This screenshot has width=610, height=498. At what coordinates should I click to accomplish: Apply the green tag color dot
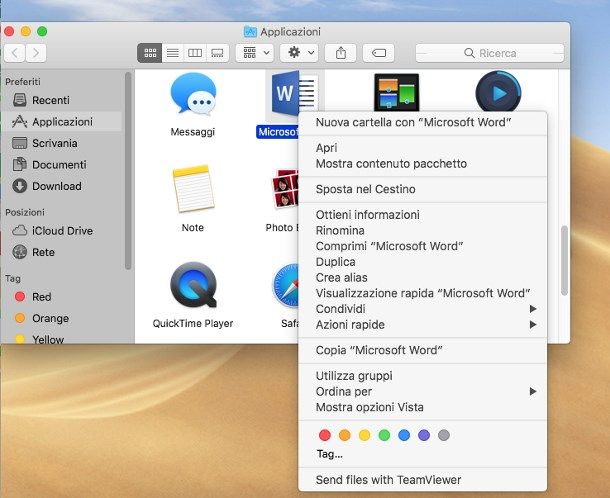coord(384,435)
